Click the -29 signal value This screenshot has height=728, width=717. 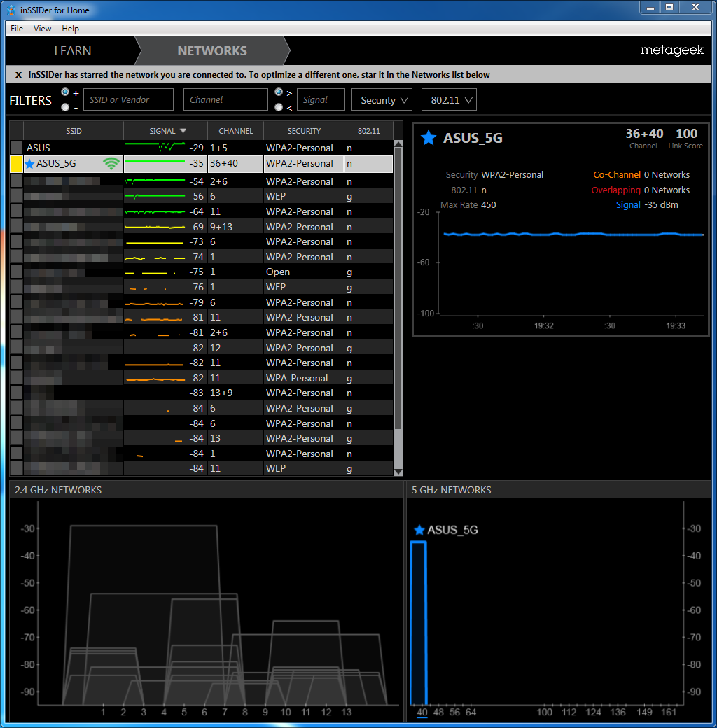pyautogui.click(x=197, y=148)
